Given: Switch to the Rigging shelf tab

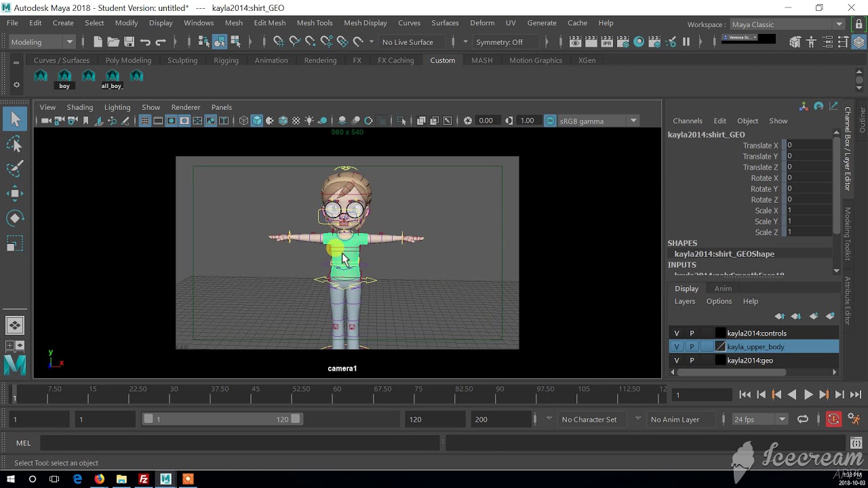Looking at the screenshot, I should click(x=226, y=60).
